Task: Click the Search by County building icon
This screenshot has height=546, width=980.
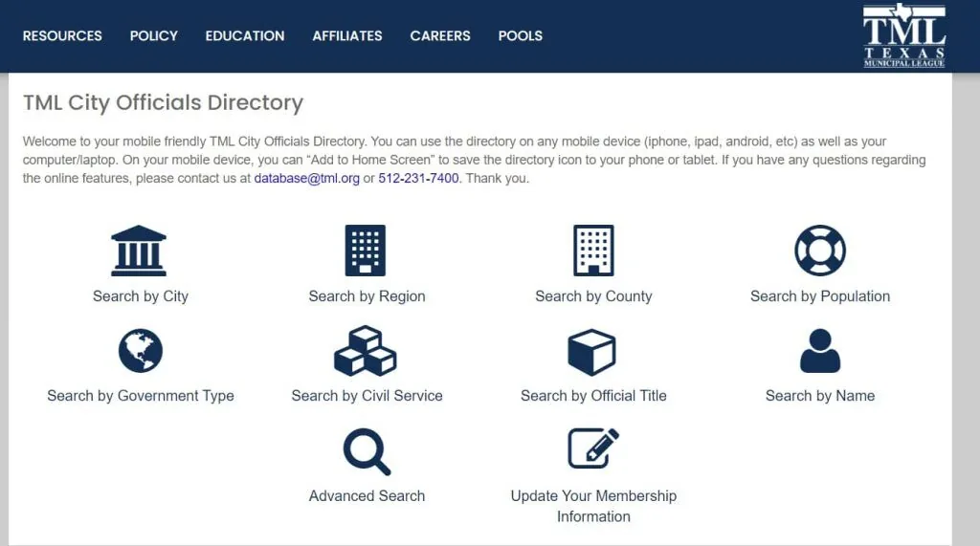Action: tap(593, 251)
